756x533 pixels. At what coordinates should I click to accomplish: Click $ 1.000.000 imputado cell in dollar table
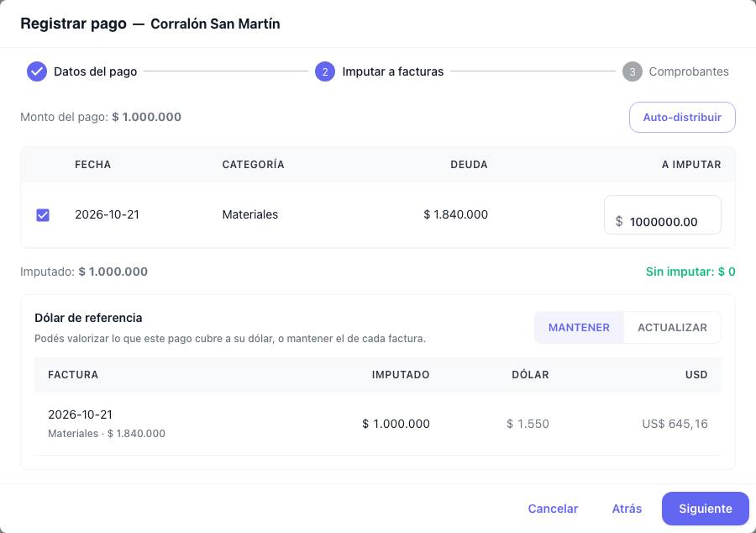click(x=396, y=424)
